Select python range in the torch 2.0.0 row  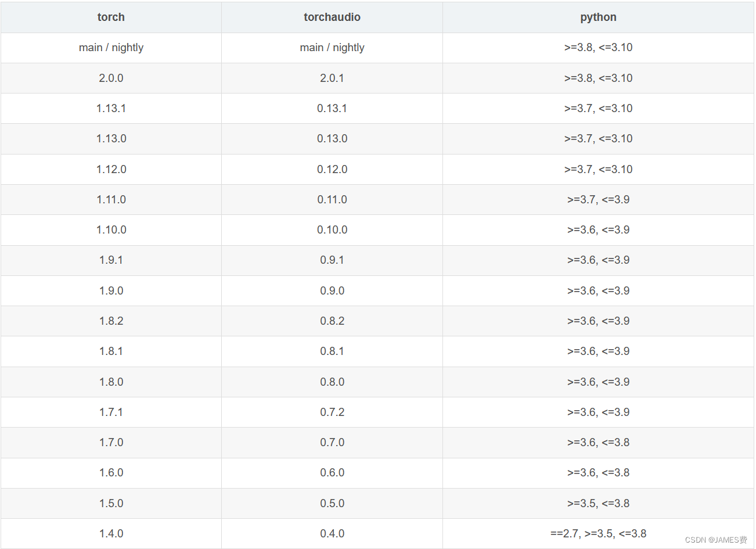point(598,78)
